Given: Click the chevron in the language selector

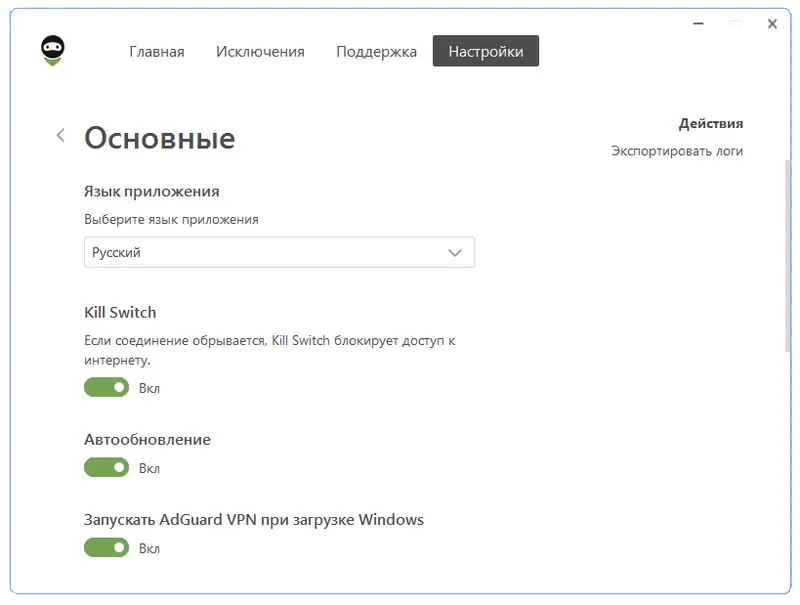Looking at the screenshot, I should click(x=456, y=252).
